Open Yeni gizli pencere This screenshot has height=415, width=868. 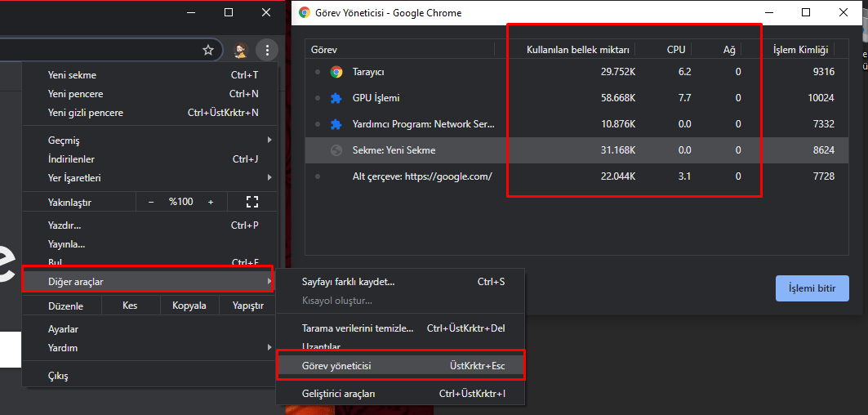[x=149, y=113]
